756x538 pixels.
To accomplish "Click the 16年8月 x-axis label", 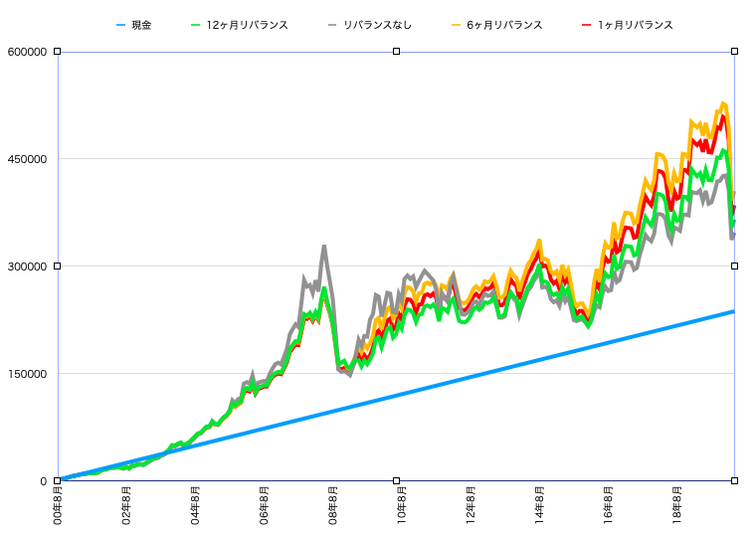I will 609,506.
